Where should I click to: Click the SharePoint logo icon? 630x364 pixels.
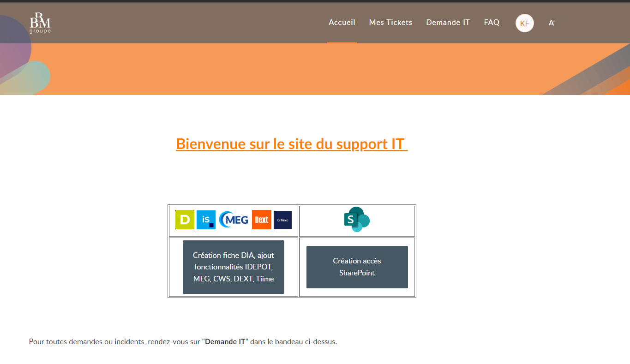pyautogui.click(x=357, y=220)
